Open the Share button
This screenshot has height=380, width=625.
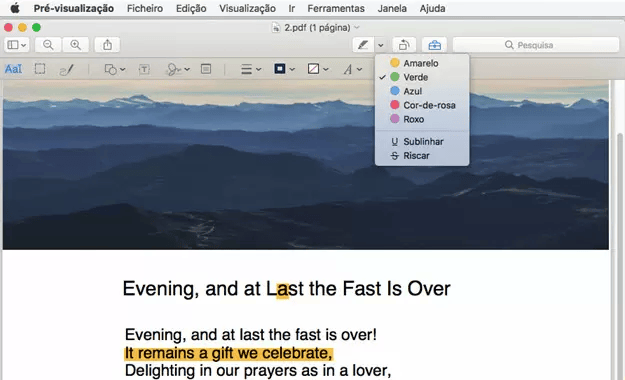pyautogui.click(x=107, y=45)
